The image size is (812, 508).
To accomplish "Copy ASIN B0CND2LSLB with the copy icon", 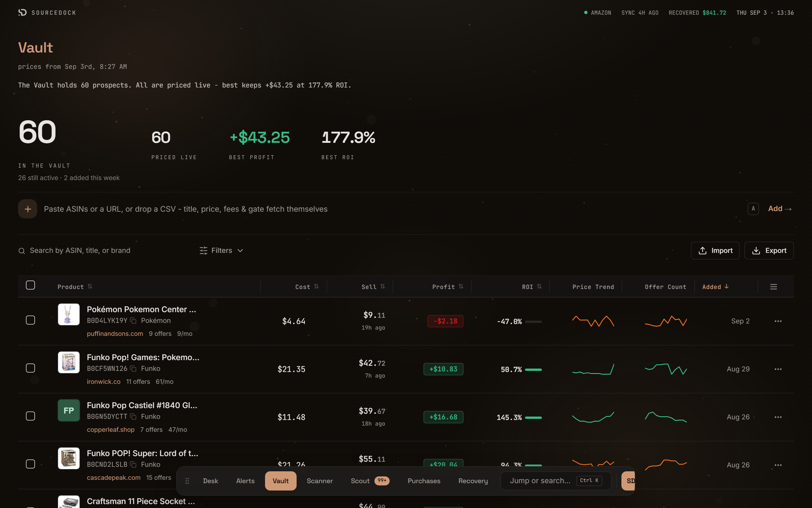I will 133,465.
